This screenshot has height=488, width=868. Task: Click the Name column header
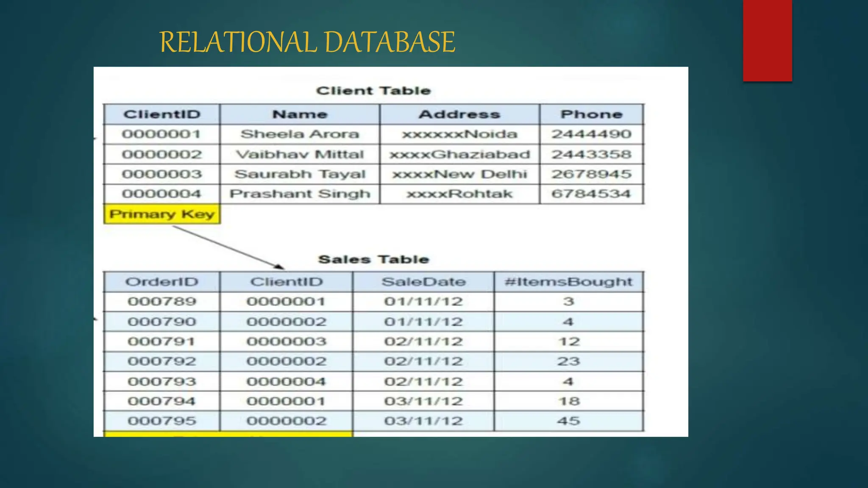point(300,114)
